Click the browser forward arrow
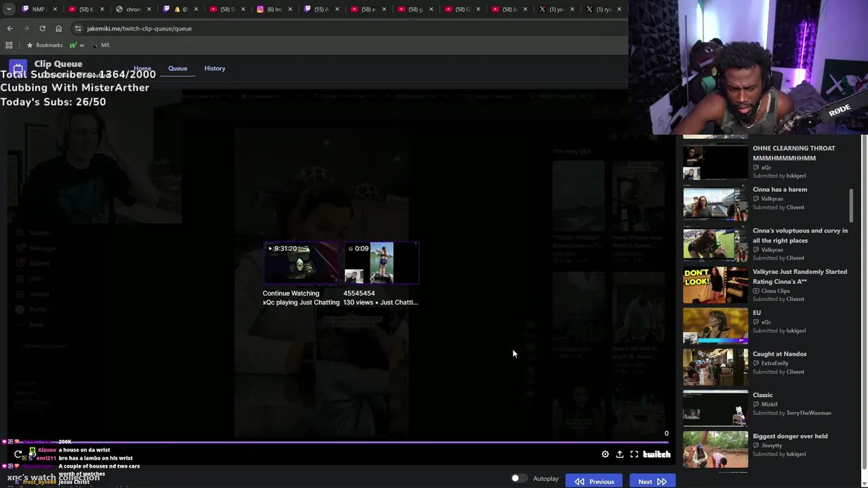The height and width of the screenshot is (488, 868). coord(26,28)
